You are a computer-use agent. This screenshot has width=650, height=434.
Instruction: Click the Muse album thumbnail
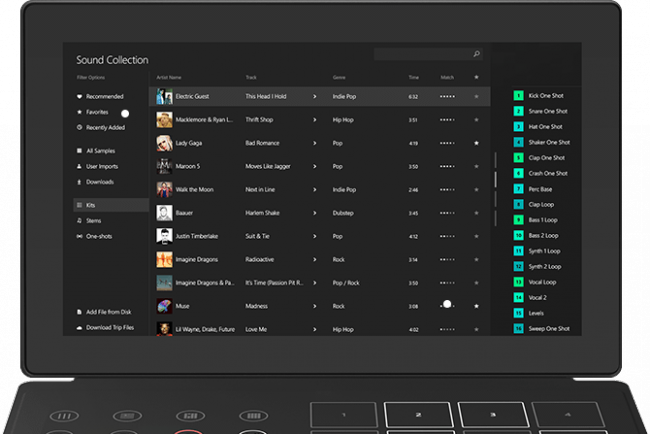point(164,306)
